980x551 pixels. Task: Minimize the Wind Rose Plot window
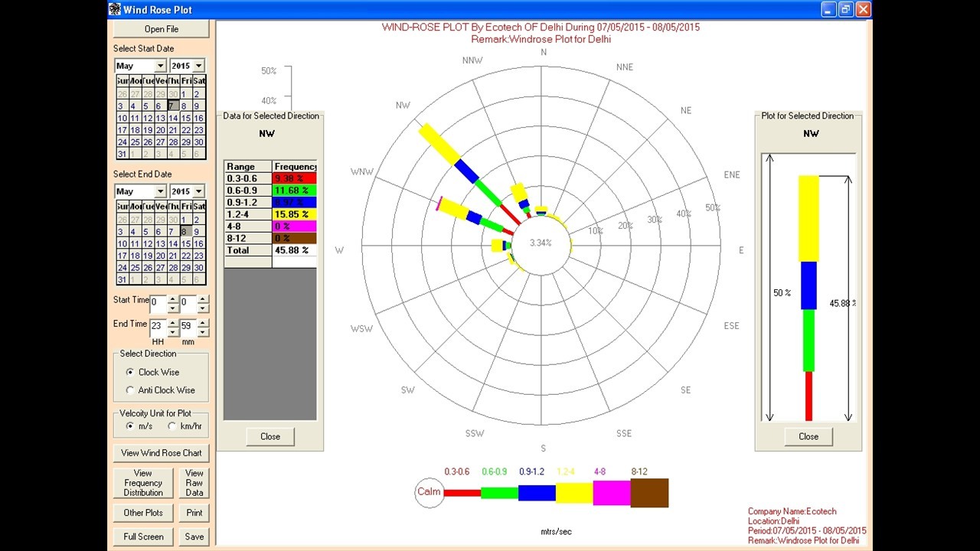[829, 9]
